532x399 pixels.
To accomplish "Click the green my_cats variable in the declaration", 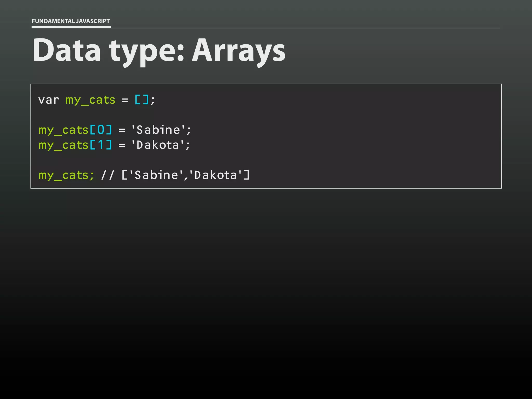I will coord(90,100).
